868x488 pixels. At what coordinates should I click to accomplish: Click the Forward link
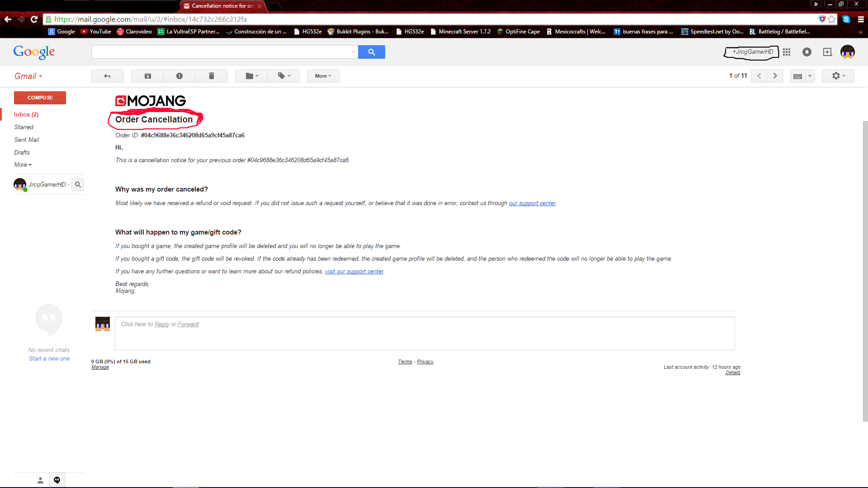pyautogui.click(x=188, y=324)
